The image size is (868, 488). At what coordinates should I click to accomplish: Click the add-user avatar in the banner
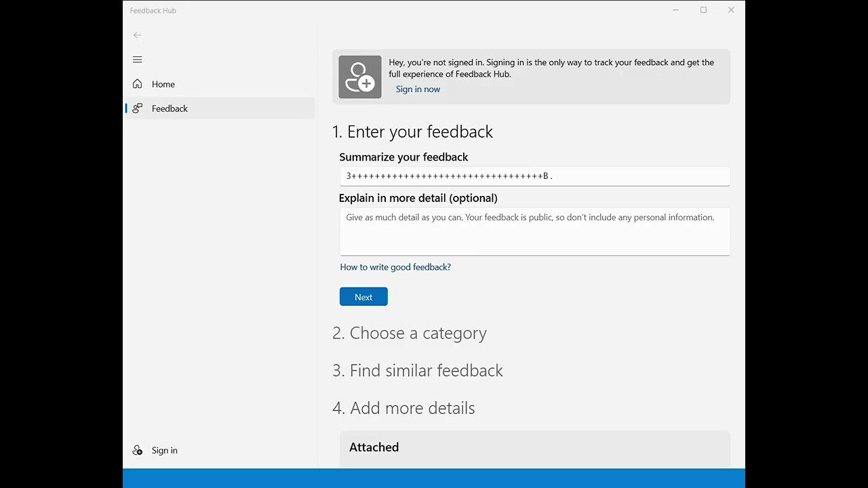360,77
